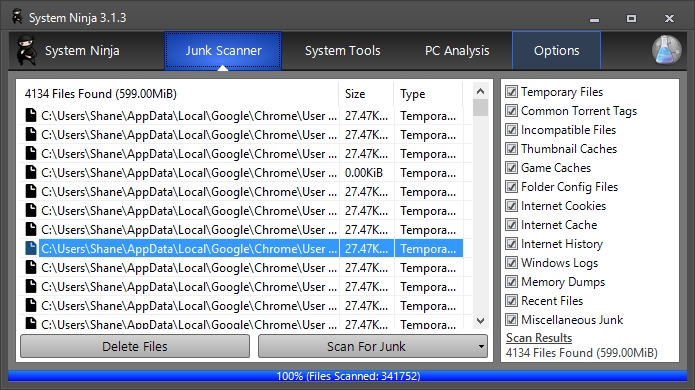Maximize the System Ninja window
This screenshot has width=695, height=390.
click(631, 19)
